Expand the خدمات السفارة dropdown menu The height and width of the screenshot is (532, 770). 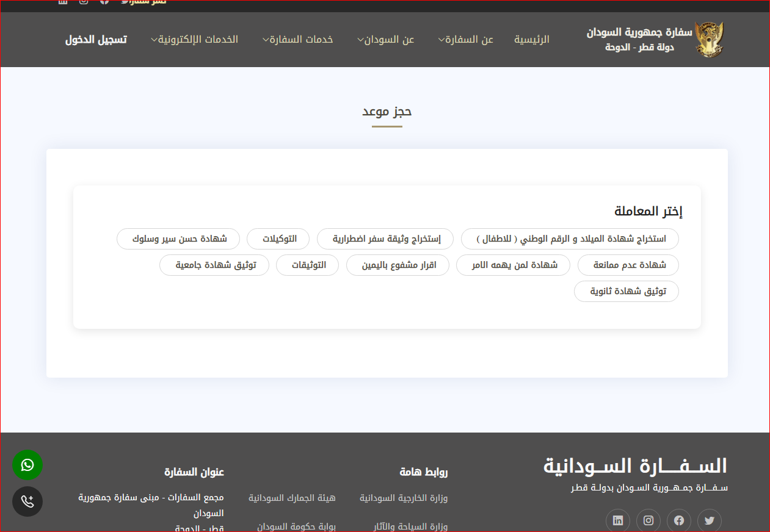(x=297, y=40)
